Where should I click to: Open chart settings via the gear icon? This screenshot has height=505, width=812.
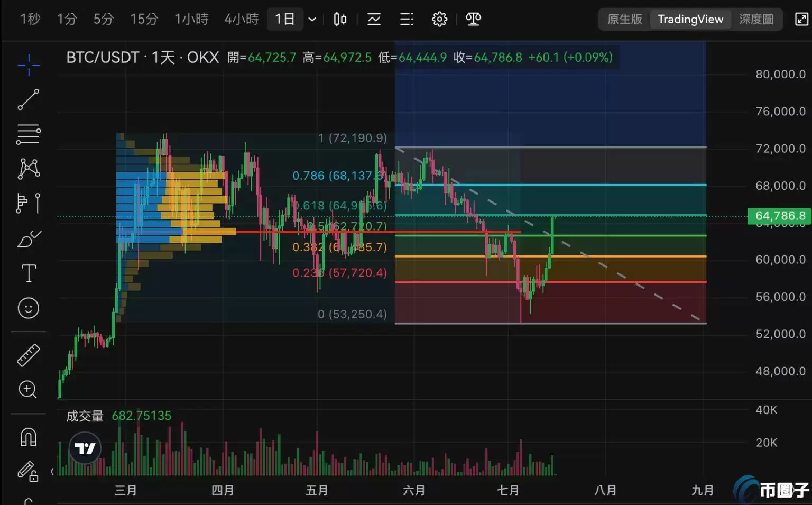tap(439, 19)
